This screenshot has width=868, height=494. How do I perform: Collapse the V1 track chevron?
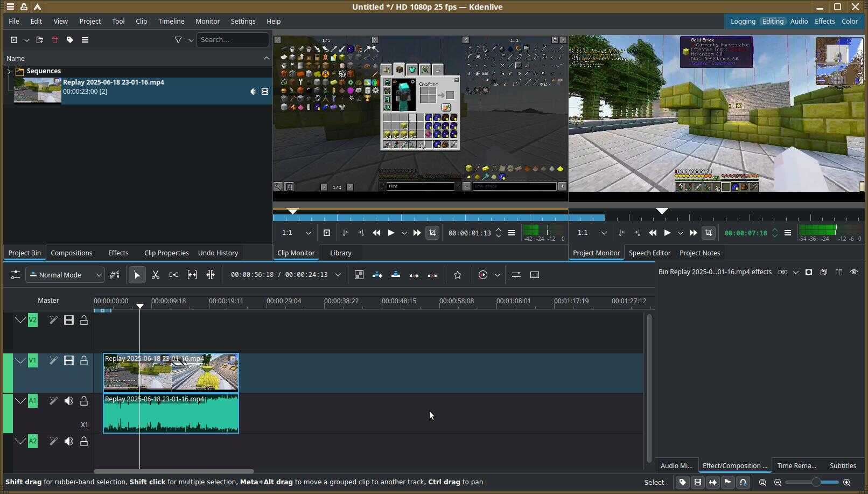(20, 360)
